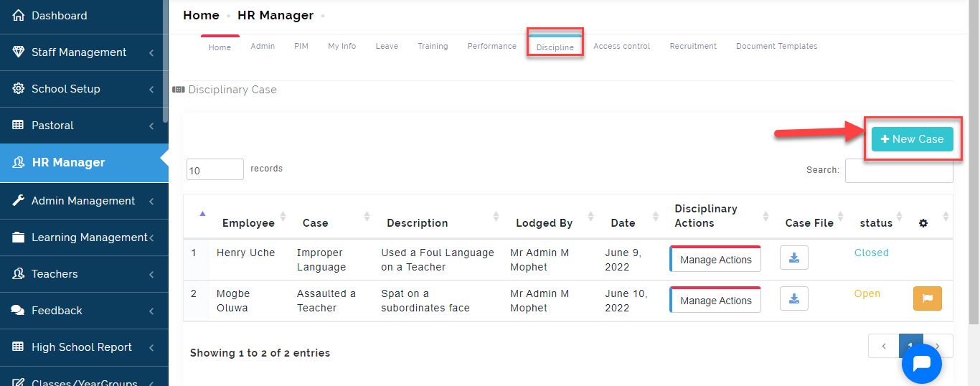980x386 pixels.
Task: Click the Open status text
Action: 867,293
